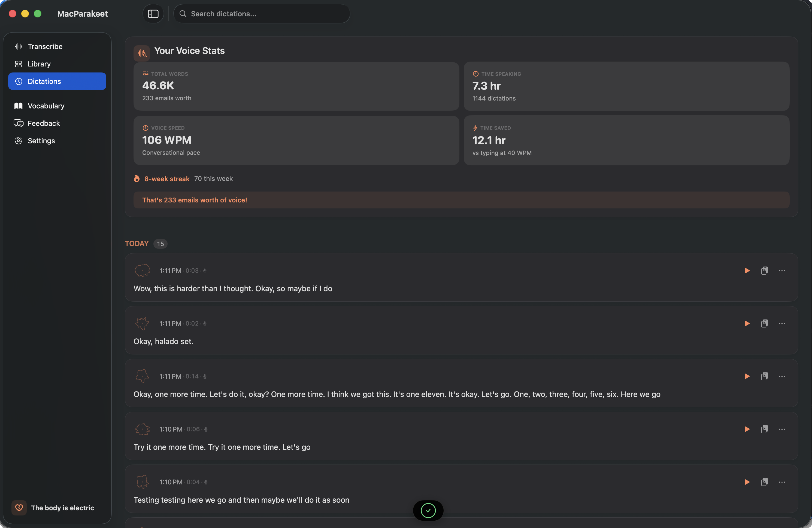Click the 'Okay, halado set.' transcript text
The width and height of the screenshot is (812, 528).
pyautogui.click(x=163, y=341)
